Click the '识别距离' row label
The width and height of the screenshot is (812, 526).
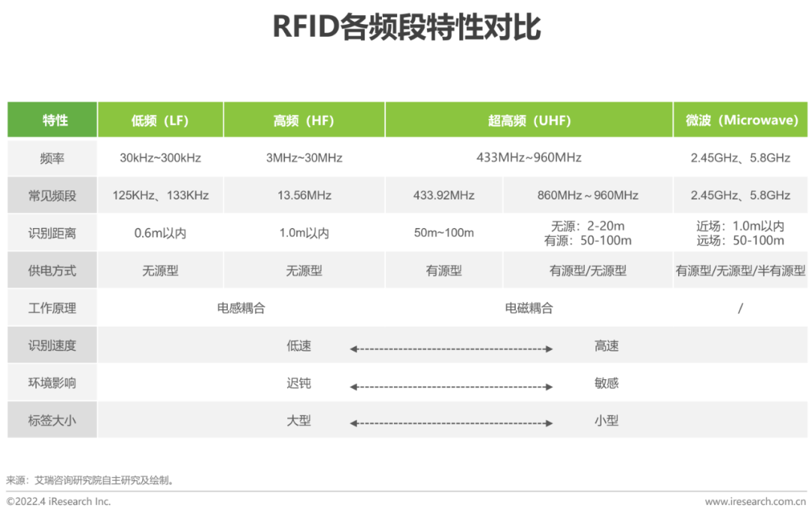point(53,233)
